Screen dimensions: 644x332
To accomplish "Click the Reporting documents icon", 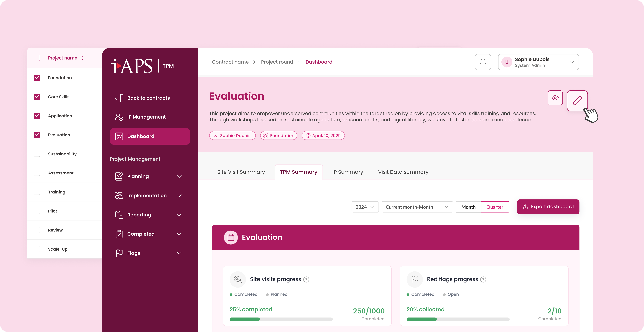I will tap(119, 215).
